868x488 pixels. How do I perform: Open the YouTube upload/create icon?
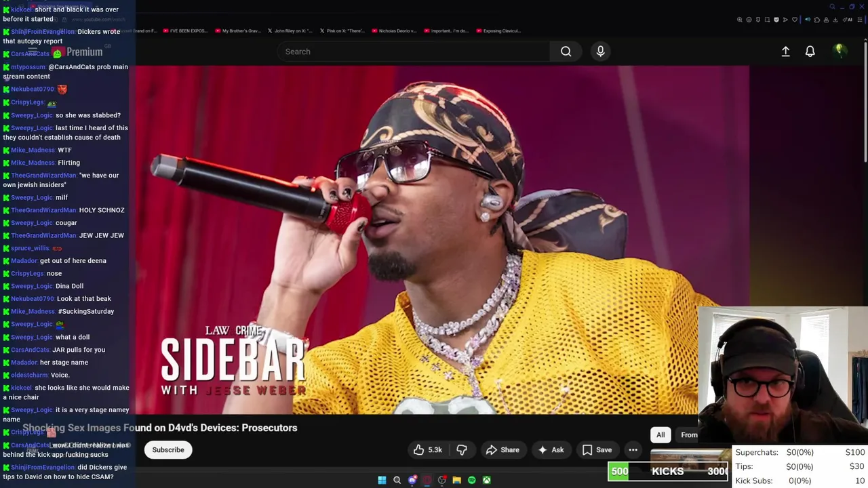tap(785, 52)
